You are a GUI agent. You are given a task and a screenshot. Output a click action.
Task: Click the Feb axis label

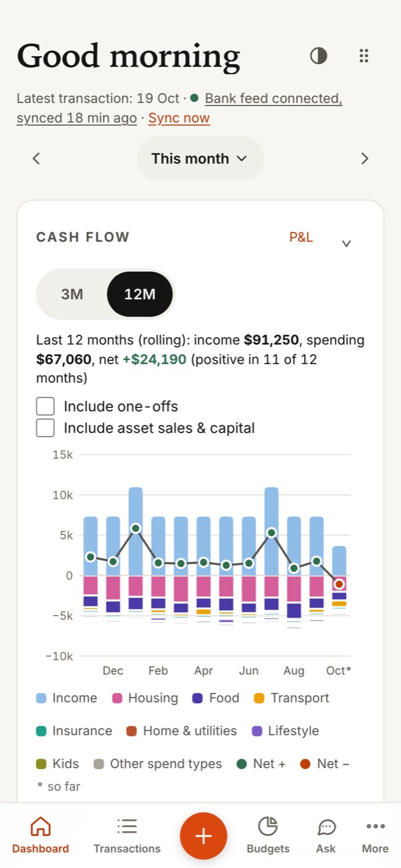pos(158,670)
